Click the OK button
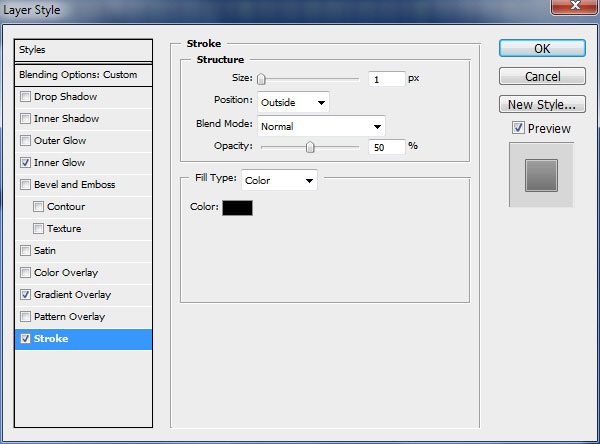The image size is (600, 444). (x=542, y=49)
